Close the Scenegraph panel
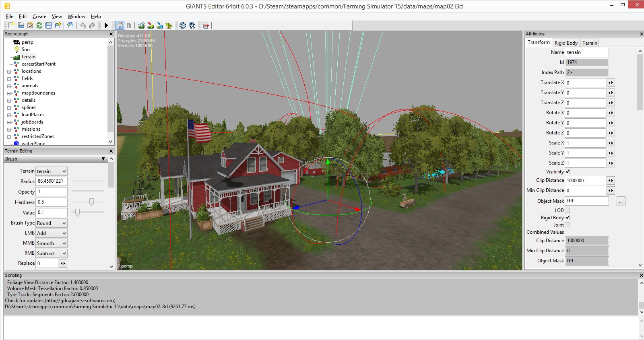The height and width of the screenshot is (340, 644). [111, 34]
